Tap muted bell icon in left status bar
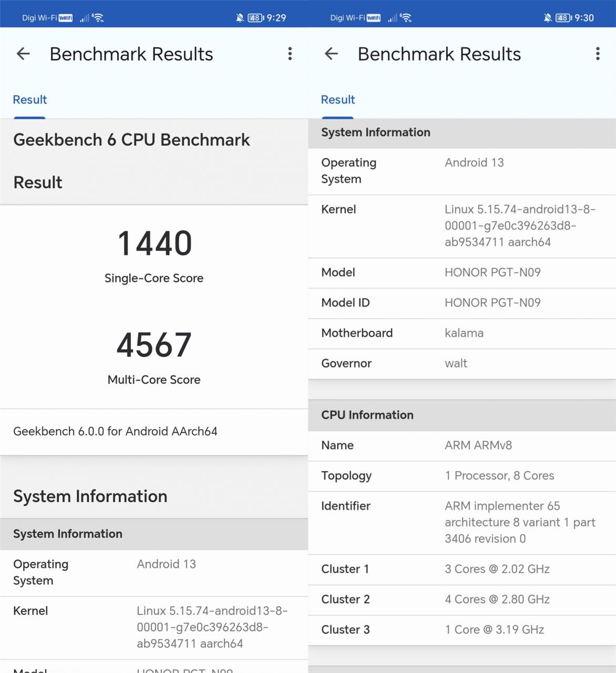The image size is (616, 673). point(240,18)
